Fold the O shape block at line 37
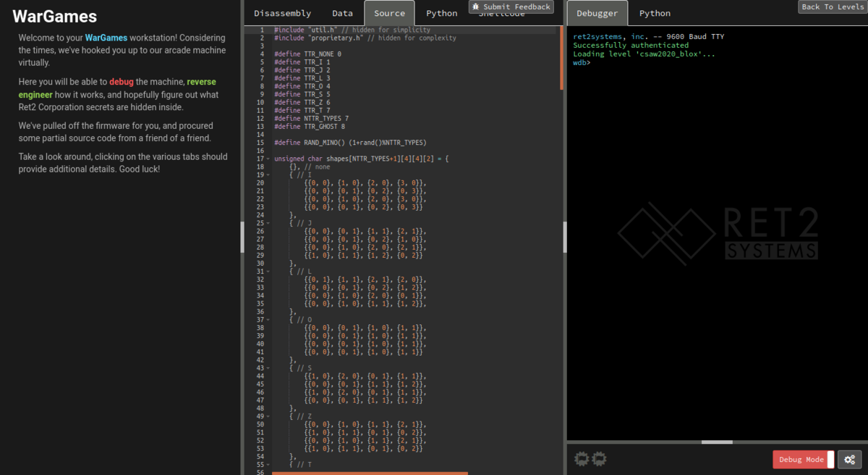This screenshot has width=868, height=475. pos(268,319)
